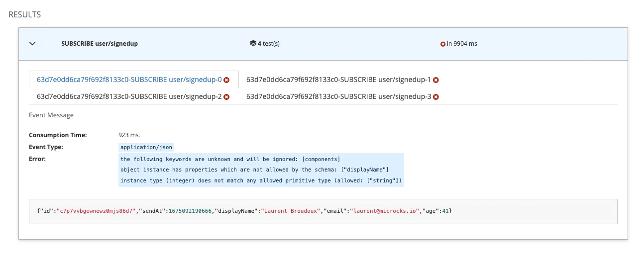This screenshot has width=644, height=255.
Task: Click the red error icon on signedup-0 tab
Action: (x=226, y=80)
